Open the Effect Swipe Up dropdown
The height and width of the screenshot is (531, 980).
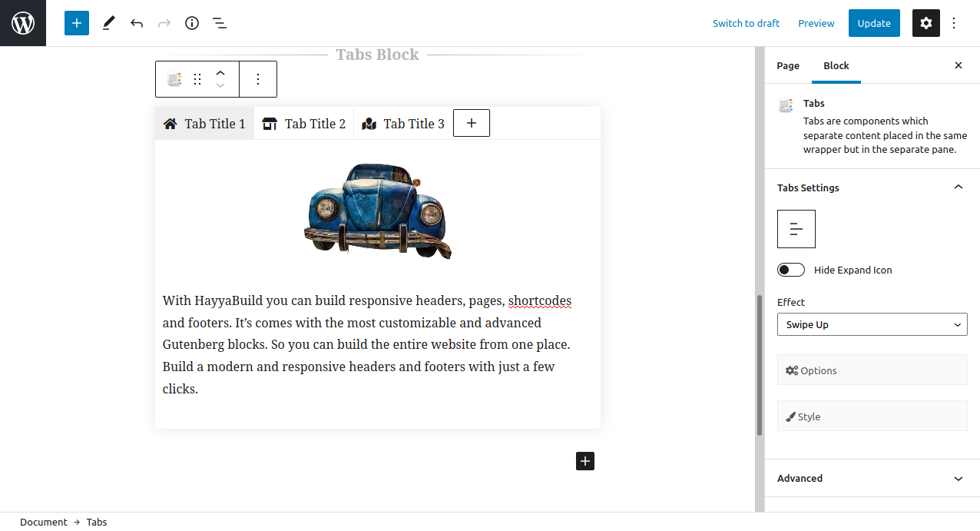click(872, 324)
